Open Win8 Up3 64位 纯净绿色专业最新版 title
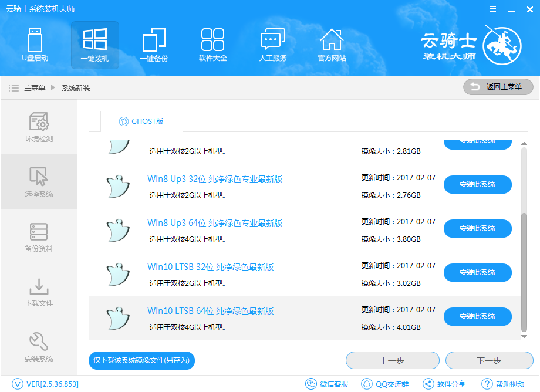This screenshot has height=392, width=540. [x=215, y=223]
